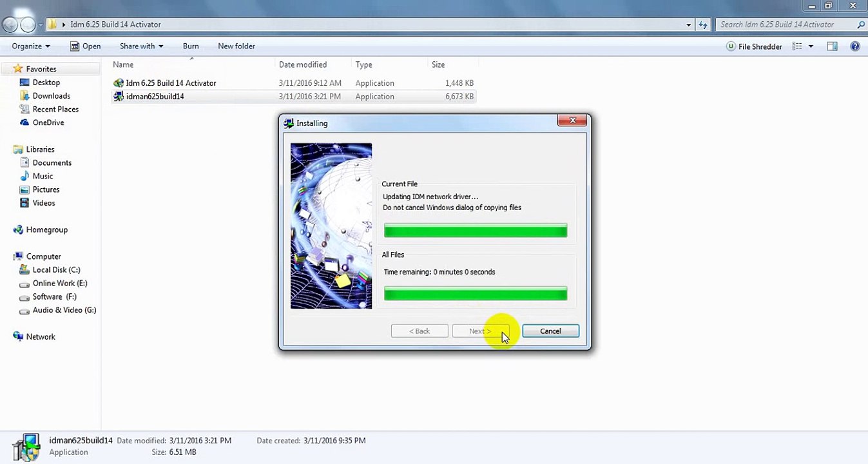Click the installer globe artwork image
The width and height of the screenshot is (868, 464).
tap(331, 226)
